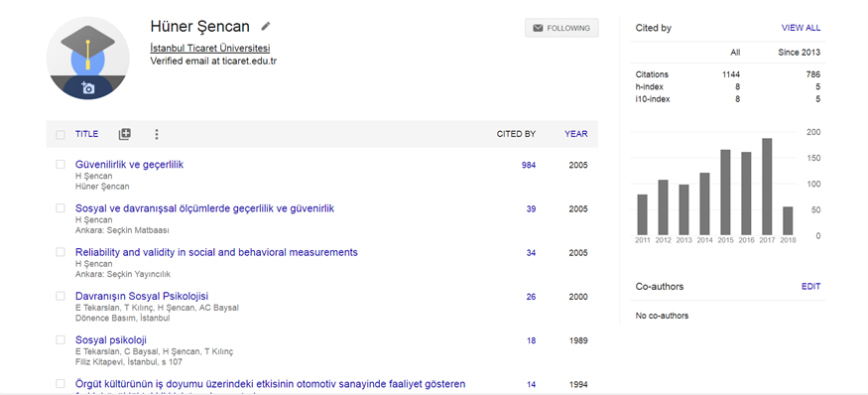Click the FOLLOWING button
Image resolution: width=868 pixels, height=395 pixels.
coord(561,28)
